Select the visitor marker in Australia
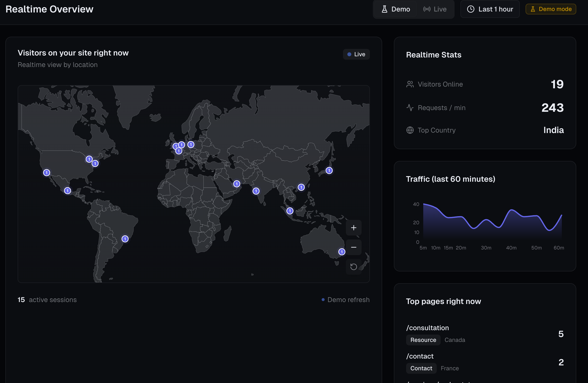Screen dimensions: 588x383 [342, 252]
